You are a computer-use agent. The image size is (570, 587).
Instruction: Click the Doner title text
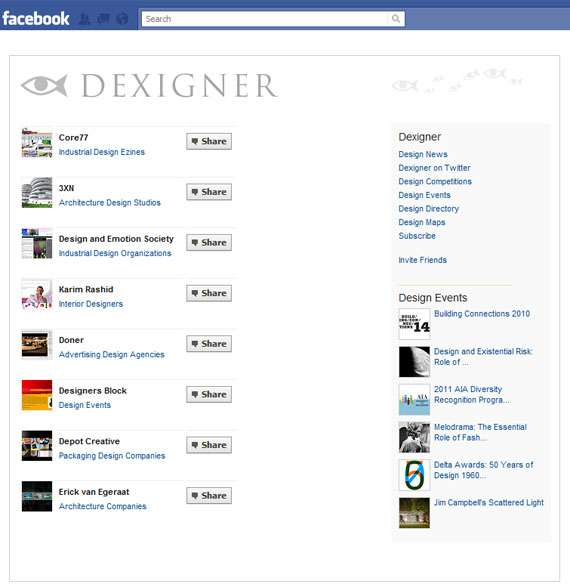pyautogui.click(x=71, y=340)
